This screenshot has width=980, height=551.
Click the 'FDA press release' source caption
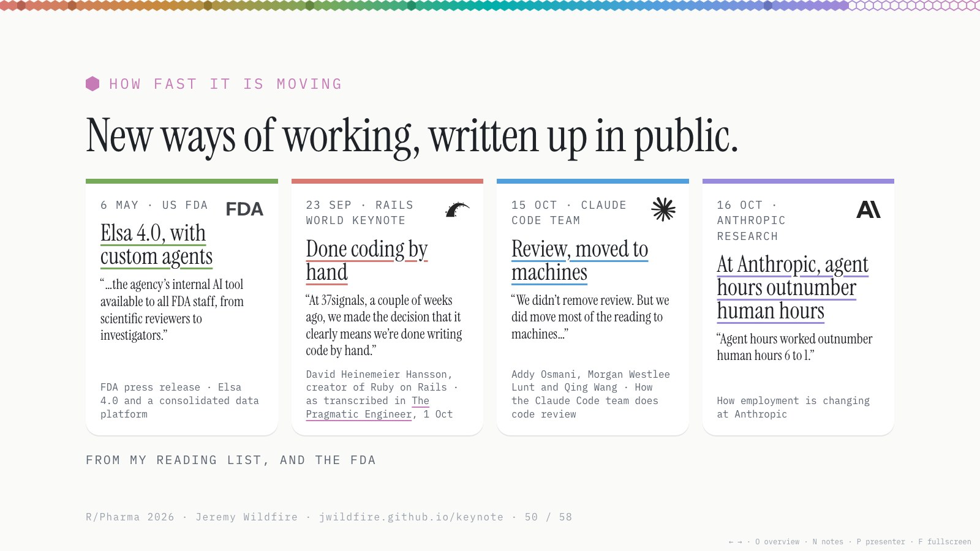(x=179, y=400)
